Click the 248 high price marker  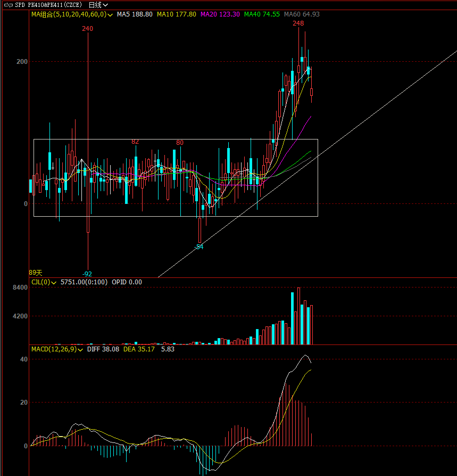[298, 23]
